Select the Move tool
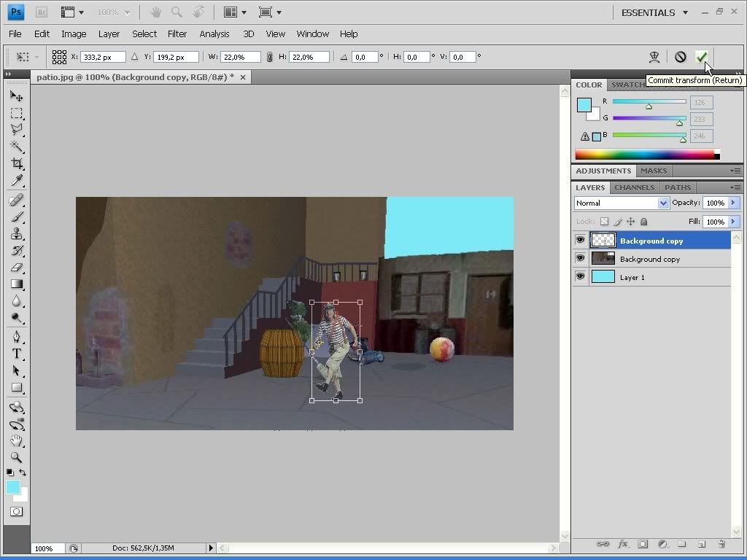 click(16, 96)
